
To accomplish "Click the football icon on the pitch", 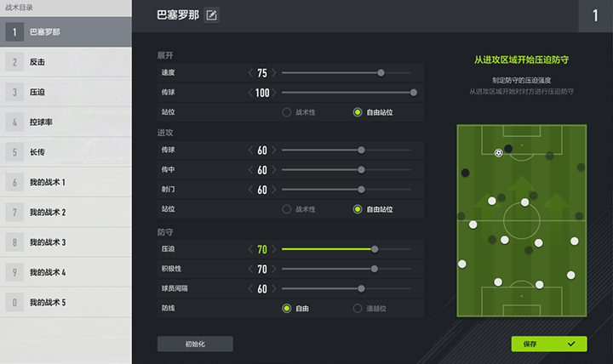I will pyautogui.click(x=498, y=153).
